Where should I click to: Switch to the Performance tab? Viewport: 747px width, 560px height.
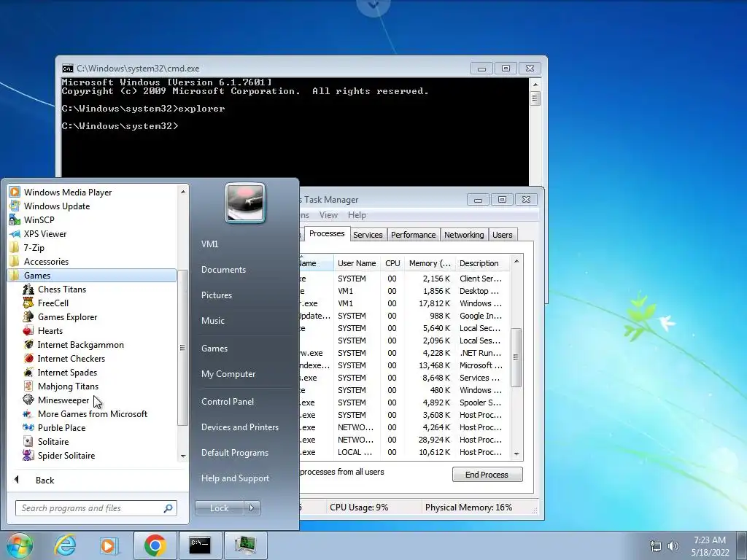coord(414,235)
